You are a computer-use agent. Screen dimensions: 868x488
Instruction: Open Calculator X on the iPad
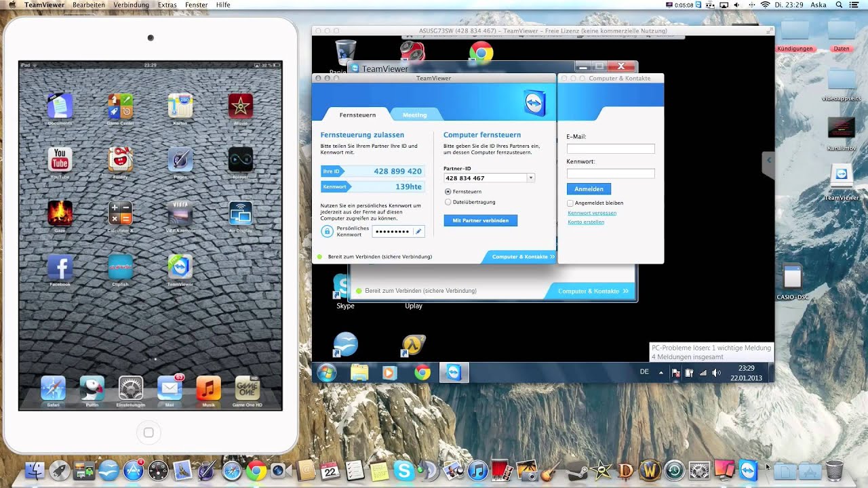120,213
